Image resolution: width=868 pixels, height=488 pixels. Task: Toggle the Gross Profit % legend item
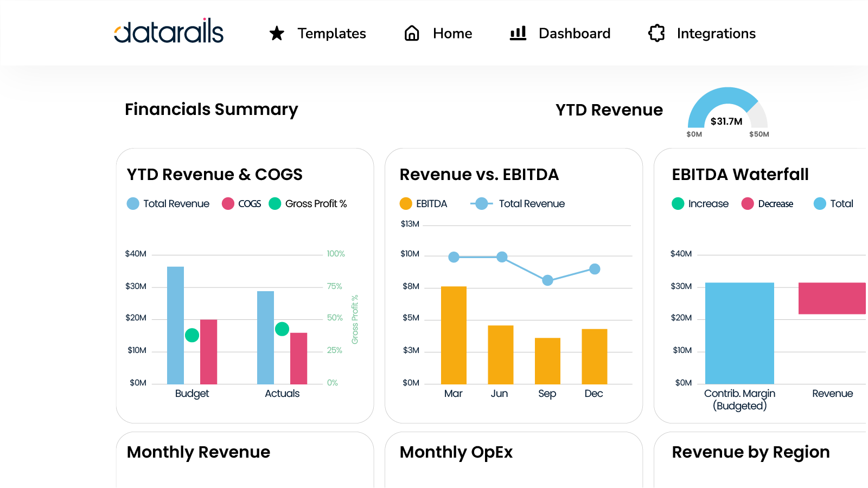pos(308,204)
